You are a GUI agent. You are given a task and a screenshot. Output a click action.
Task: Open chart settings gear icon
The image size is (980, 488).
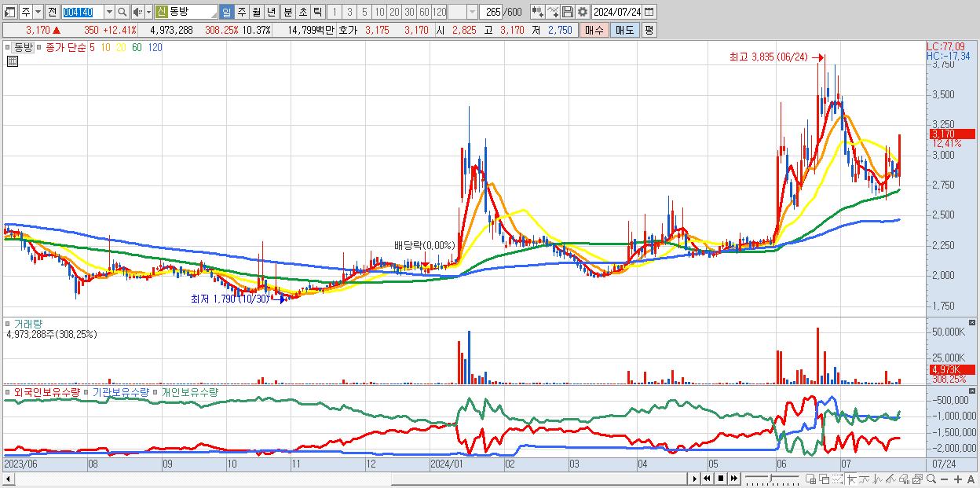pyautogui.click(x=583, y=13)
